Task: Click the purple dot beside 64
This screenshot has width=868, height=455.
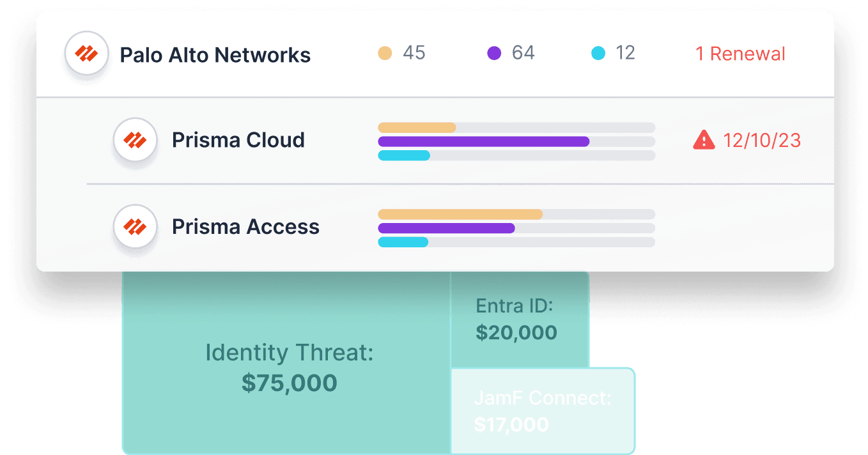Action: pos(494,54)
